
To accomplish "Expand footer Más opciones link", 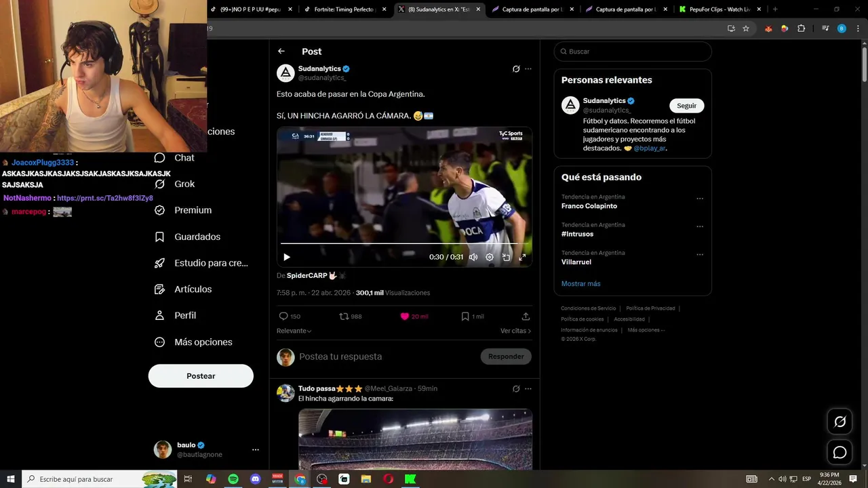I will click(646, 330).
